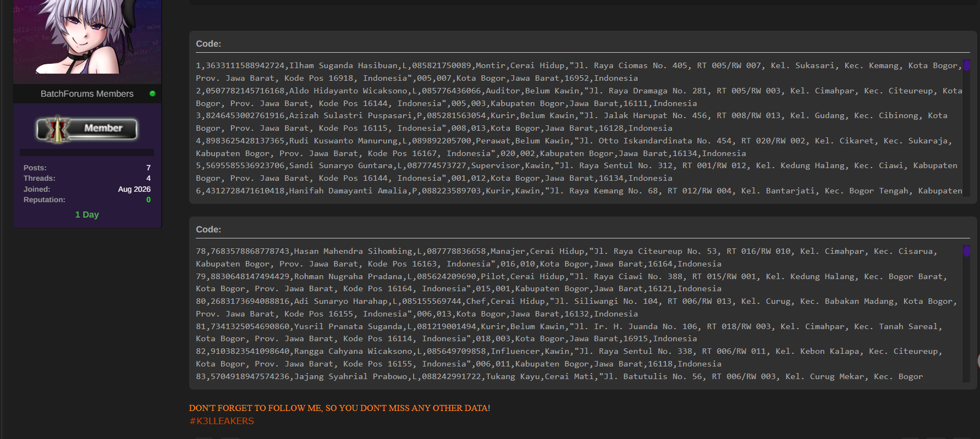Viewport: 980px width, 439px height.
Task: Click the scrollbar thumb of the code block starting at row 78
Action: tap(966, 251)
